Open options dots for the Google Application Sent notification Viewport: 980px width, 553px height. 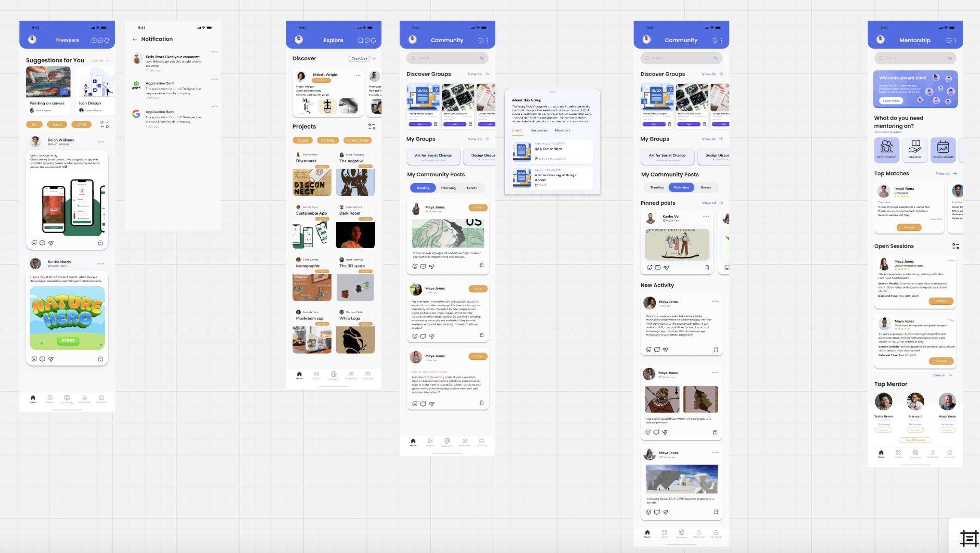pos(214,106)
